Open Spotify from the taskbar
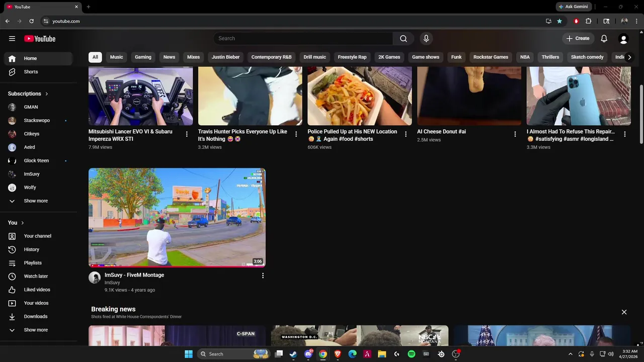 point(412,354)
